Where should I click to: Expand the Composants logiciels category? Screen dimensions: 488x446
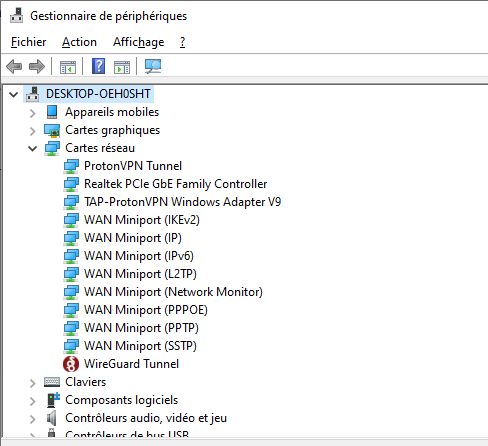click(x=32, y=401)
